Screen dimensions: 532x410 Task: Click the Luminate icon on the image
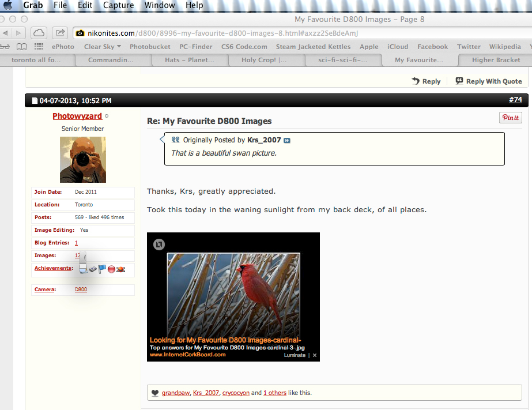pyautogui.click(x=159, y=245)
